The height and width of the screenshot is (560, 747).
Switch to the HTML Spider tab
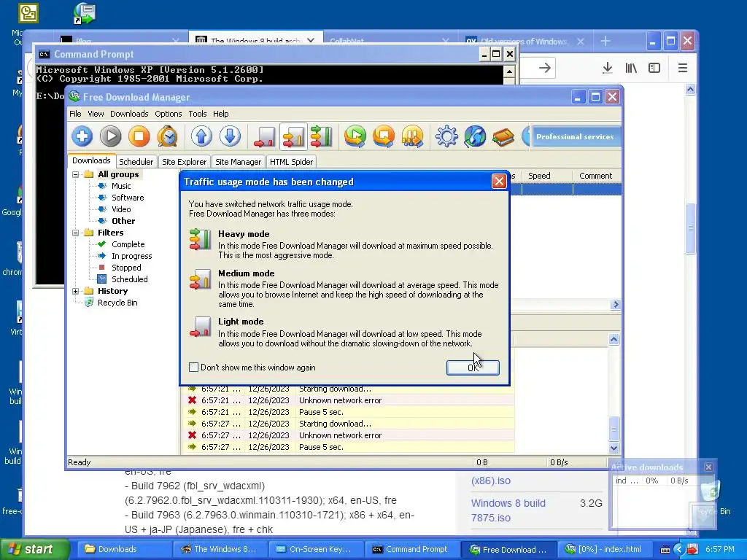[292, 162]
